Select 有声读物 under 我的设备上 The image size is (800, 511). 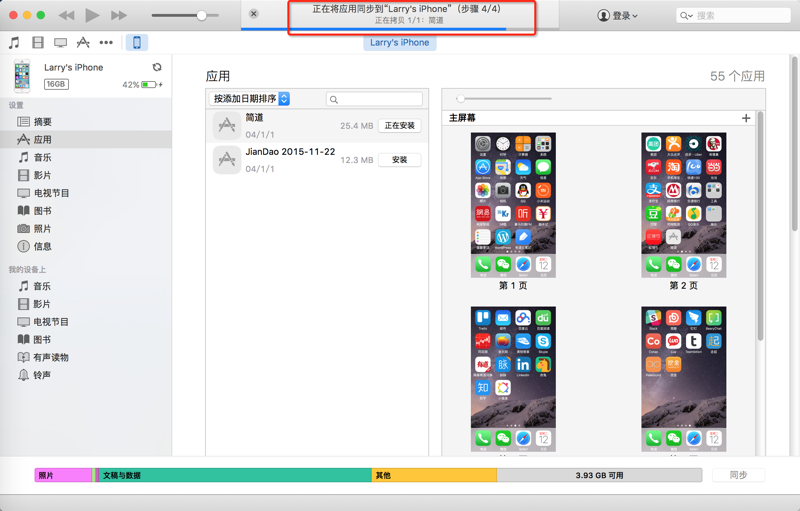coord(86,357)
